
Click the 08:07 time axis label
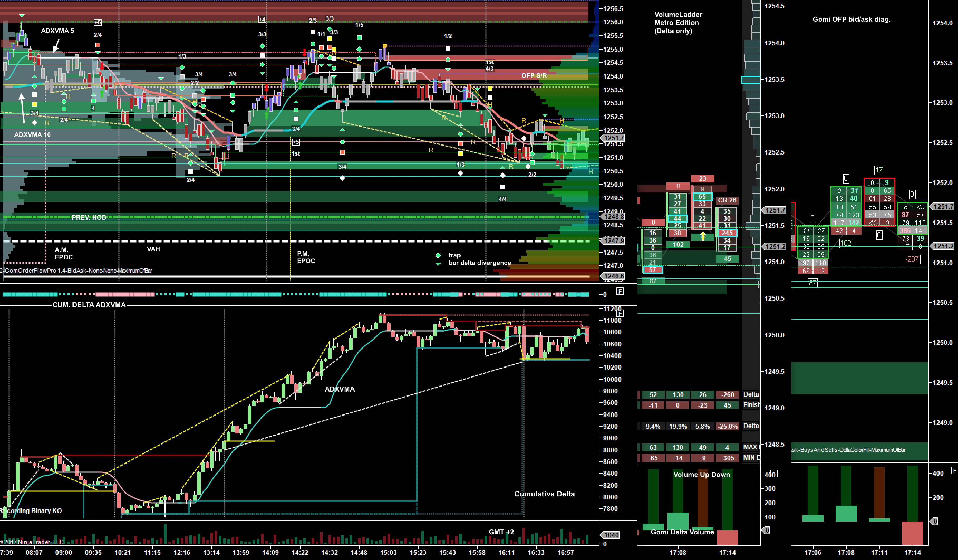(34, 552)
